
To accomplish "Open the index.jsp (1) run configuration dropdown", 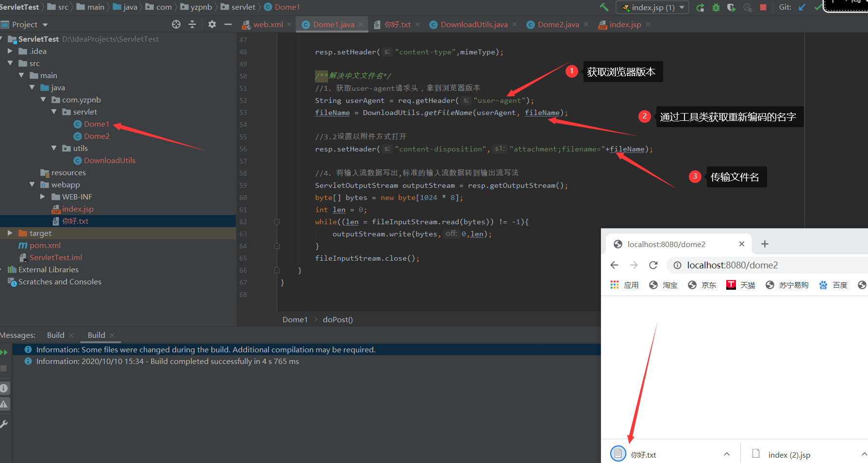I will pos(652,7).
